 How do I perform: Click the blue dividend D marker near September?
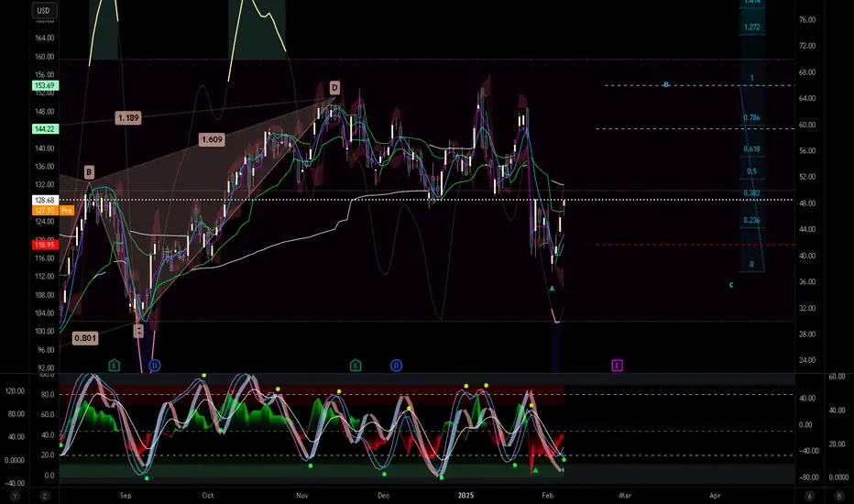tap(155, 366)
